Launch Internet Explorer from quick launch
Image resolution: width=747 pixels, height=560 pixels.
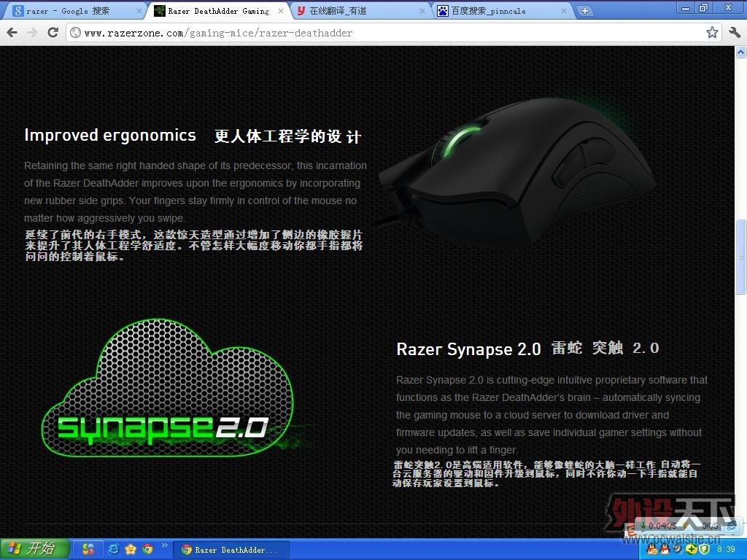coord(113,549)
